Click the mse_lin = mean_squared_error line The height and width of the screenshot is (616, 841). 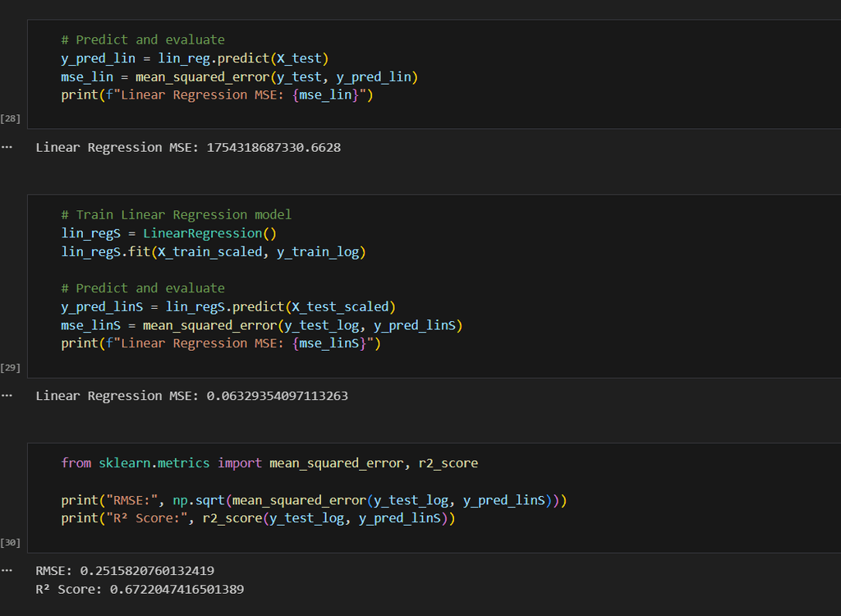tap(239, 77)
